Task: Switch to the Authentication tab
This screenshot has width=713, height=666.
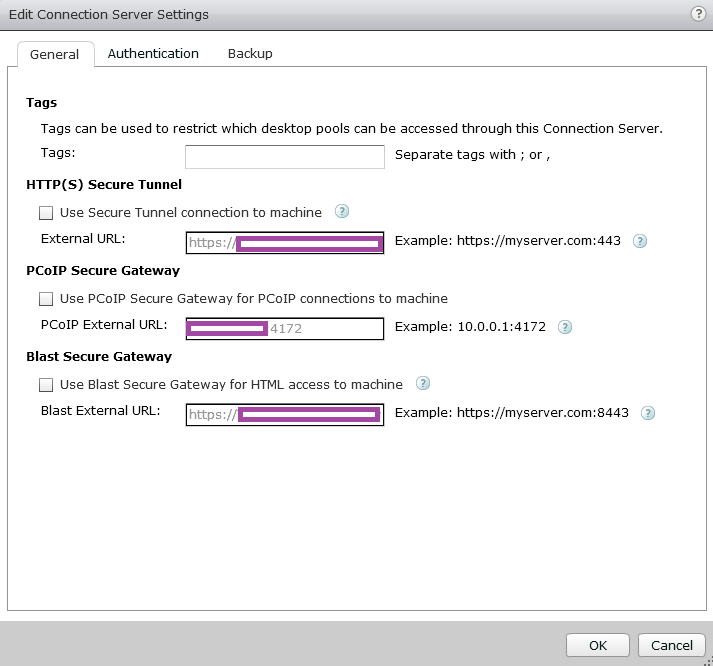Action: point(153,54)
